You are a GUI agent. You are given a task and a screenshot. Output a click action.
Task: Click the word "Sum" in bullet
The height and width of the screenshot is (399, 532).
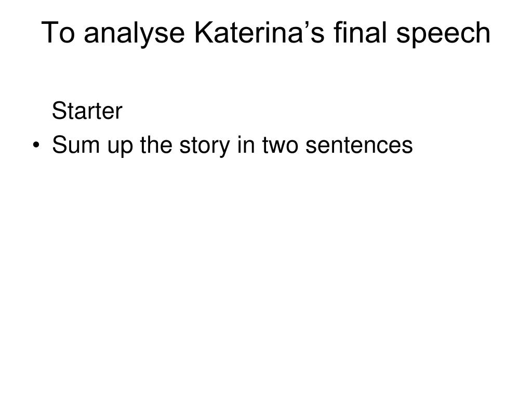(76, 144)
